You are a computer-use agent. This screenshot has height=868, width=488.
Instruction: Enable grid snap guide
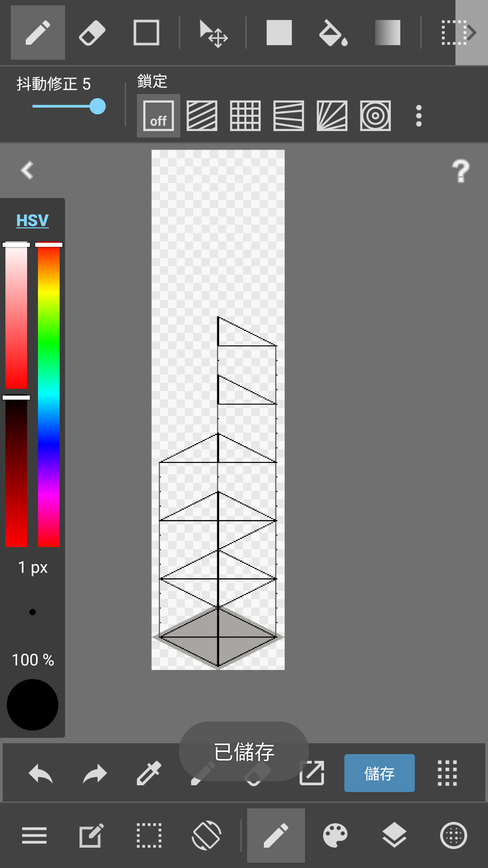coord(245,116)
